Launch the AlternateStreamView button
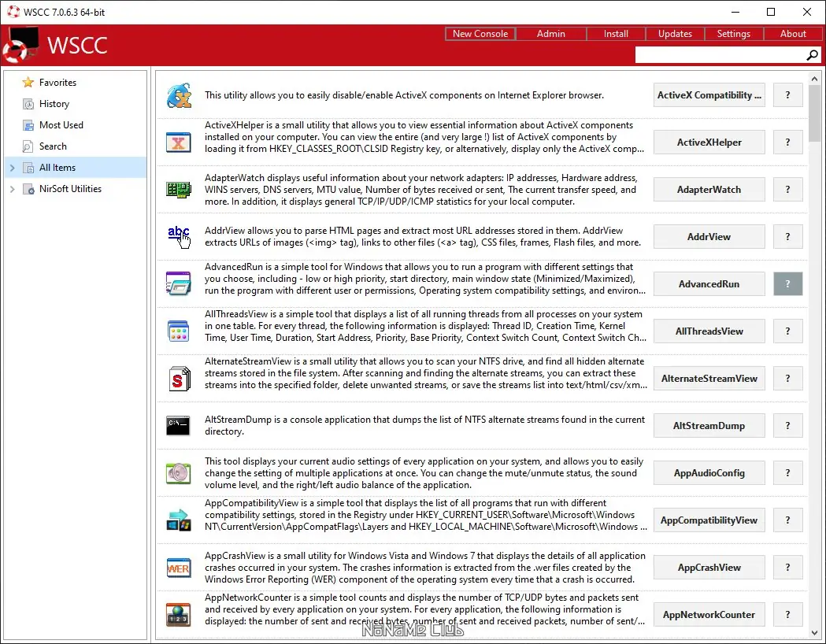This screenshot has width=826, height=644. pyautogui.click(x=709, y=379)
